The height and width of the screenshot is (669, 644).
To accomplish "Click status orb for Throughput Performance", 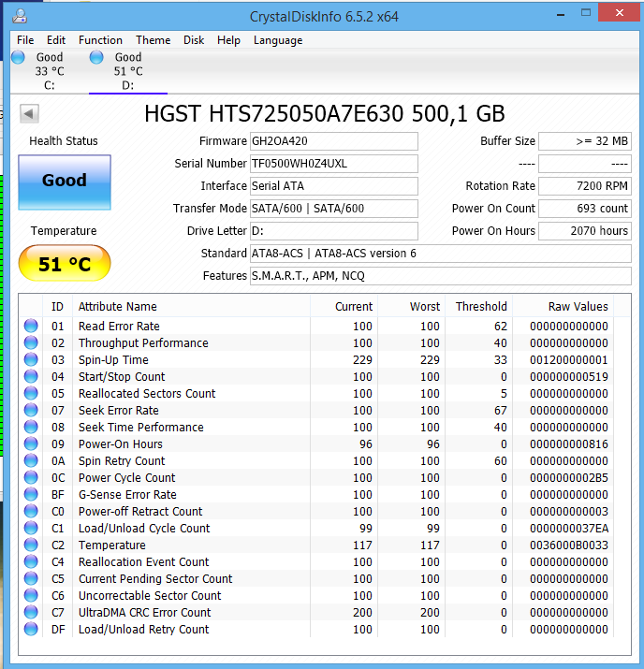I will click(x=31, y=342).
